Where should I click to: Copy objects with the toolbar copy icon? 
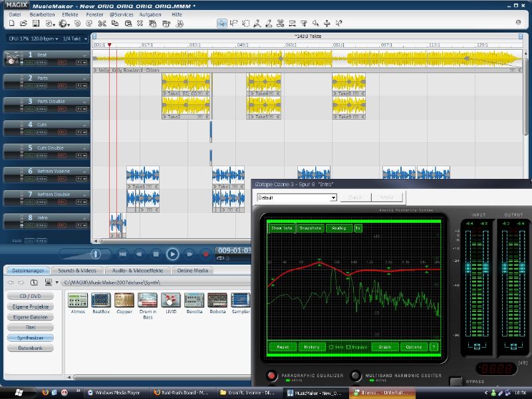(x=115, y=23)
